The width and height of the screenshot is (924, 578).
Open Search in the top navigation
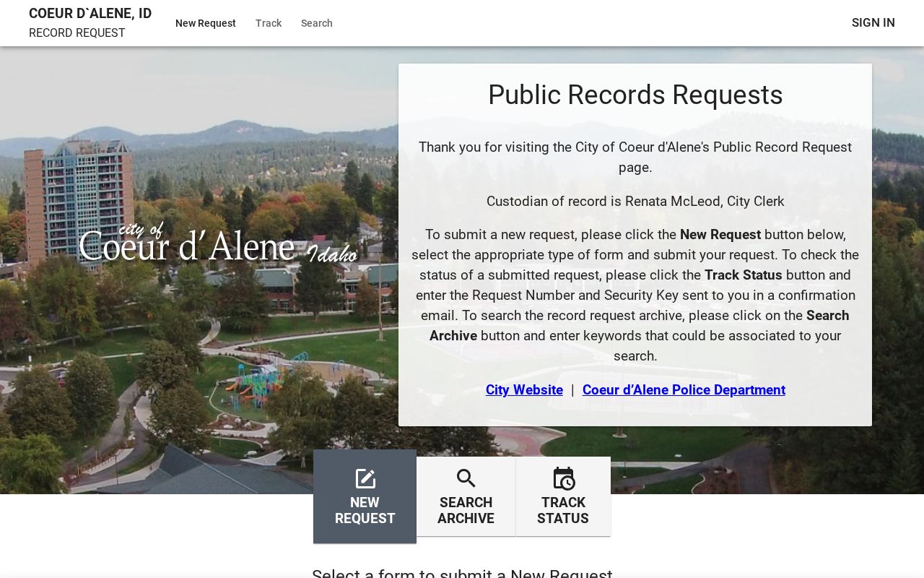pos(317,23)
